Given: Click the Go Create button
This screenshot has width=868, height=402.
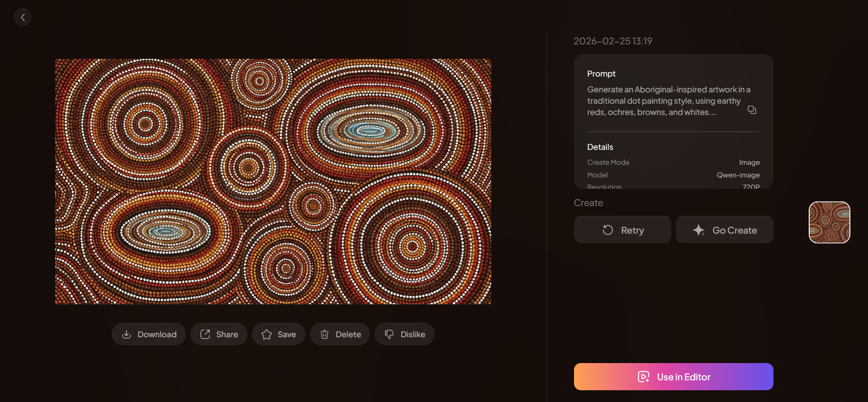Looking at the screenshot, I should pos(725,230).
